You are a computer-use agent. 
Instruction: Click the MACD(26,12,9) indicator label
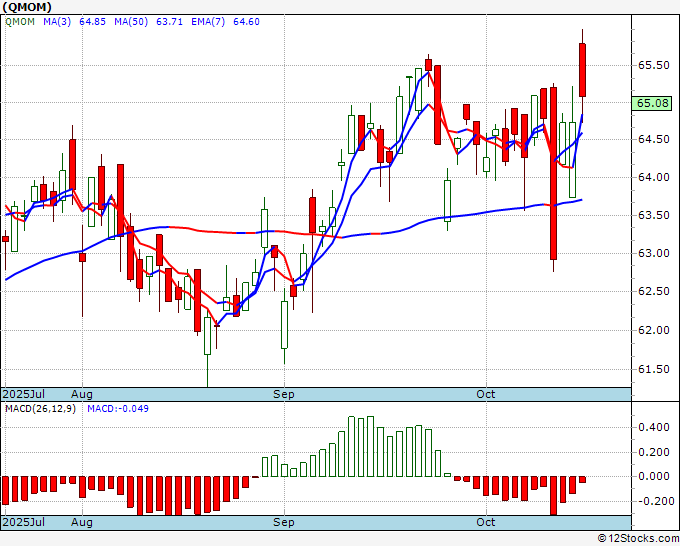tap(40, 409)
